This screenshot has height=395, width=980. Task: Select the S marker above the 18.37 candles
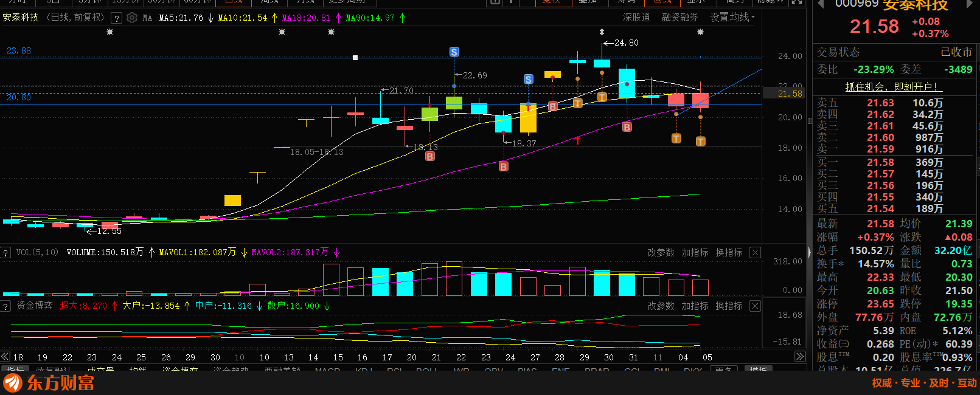tap(528, 80)
